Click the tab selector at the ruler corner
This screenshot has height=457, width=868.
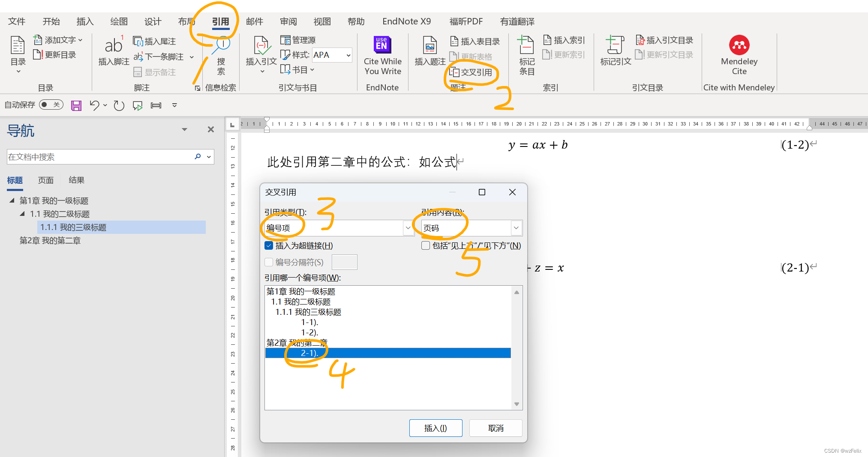[232, 125]
